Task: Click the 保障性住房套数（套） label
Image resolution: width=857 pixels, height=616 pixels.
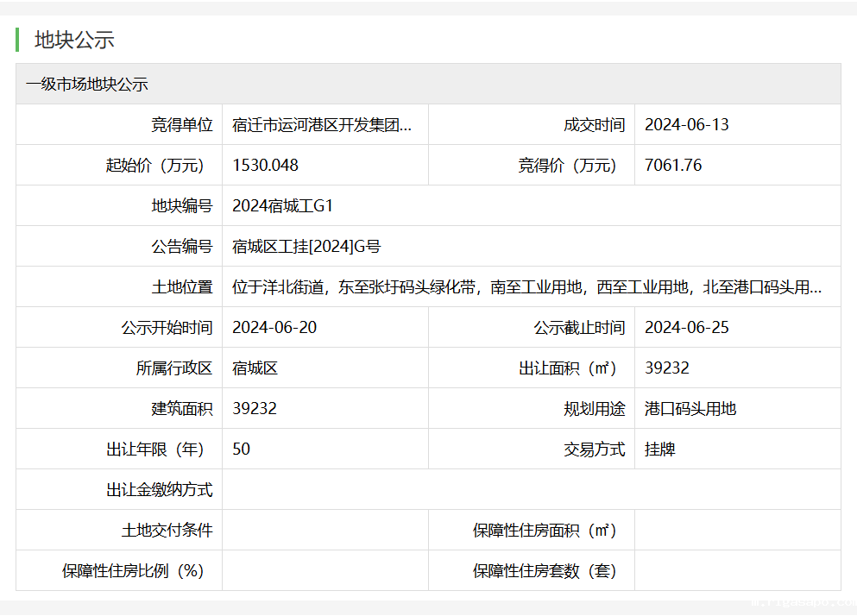Action: (x=545, y=571)
